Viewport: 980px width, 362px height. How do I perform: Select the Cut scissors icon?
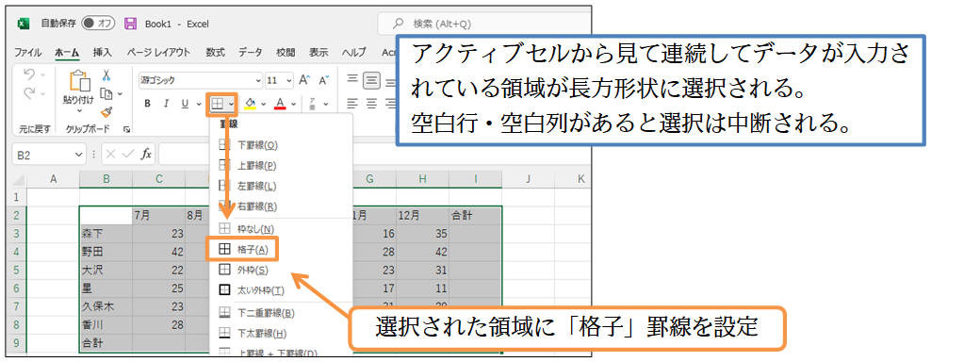tap(106, 75)
